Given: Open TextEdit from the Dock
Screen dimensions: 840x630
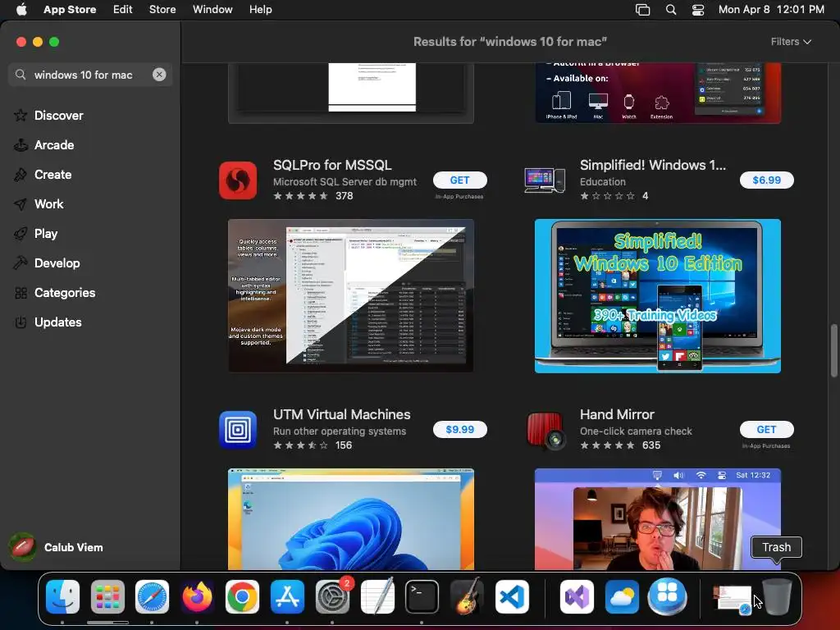Looking at the screenshot, I should pyautogui.click(x=377, y=596).
